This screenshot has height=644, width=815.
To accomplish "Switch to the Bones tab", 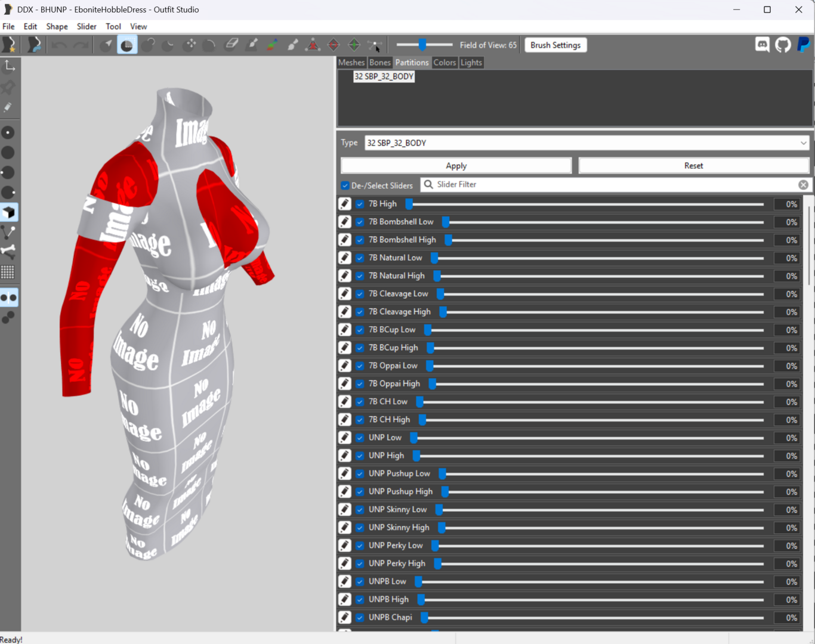I will point(379,63).
